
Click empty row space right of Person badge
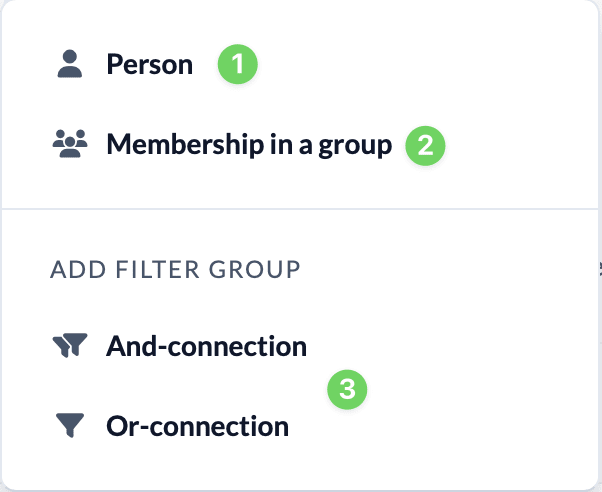[420, 65]
